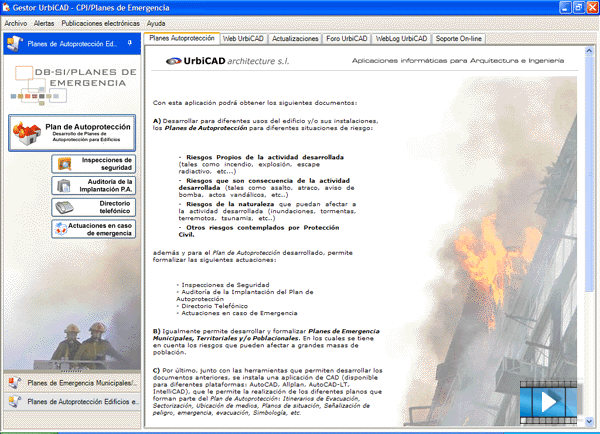Click 'Riesgos Propios de la actividad desarrollada'
This screenshot has height=434, width=600.
[265, 157]
